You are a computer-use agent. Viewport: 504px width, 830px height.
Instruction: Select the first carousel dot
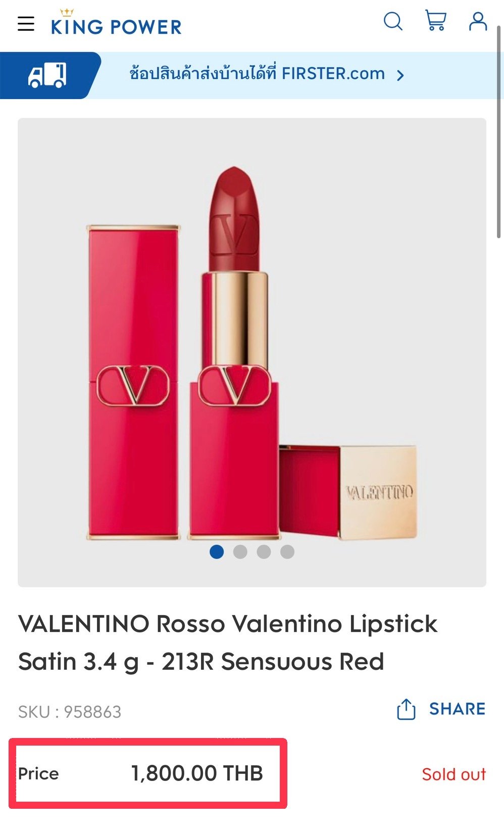pos(217,551)
